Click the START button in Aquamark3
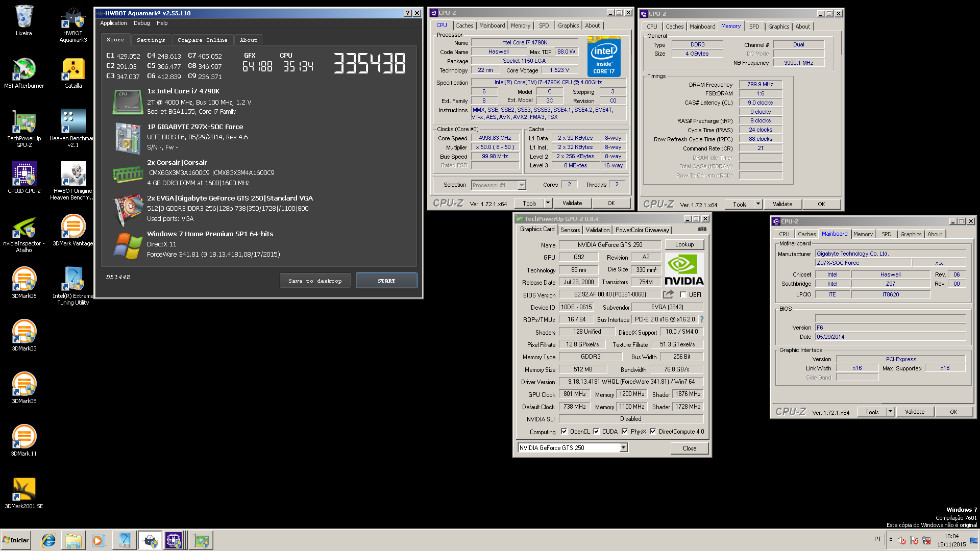 [386, 281]
